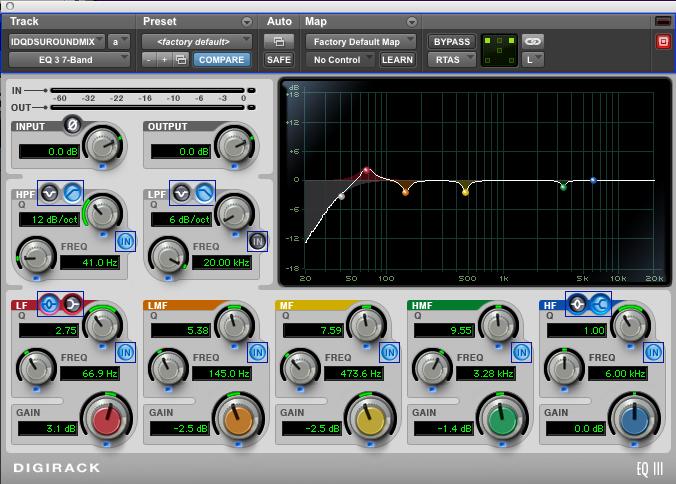Click the LF Q value field 2.75
Screen dimensions: 676x484
49,330
